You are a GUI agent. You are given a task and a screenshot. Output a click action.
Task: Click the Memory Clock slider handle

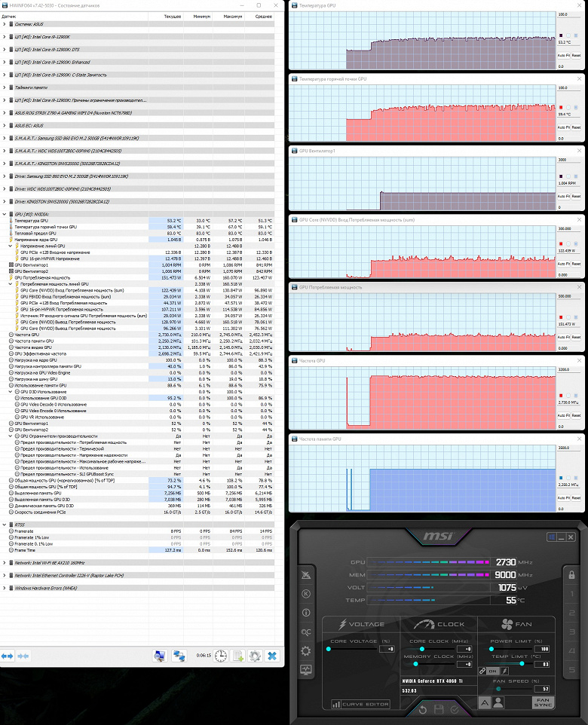pos(415,664)
